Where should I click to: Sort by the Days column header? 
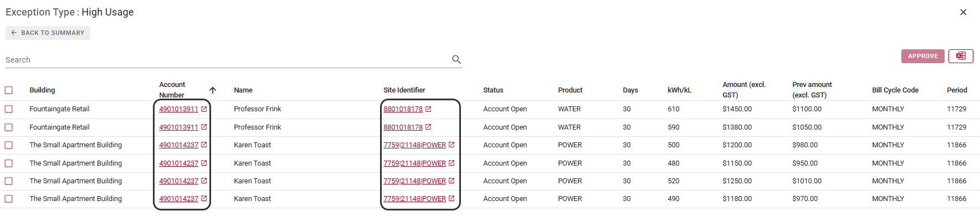pyautogui.click(x=630, y=90)
